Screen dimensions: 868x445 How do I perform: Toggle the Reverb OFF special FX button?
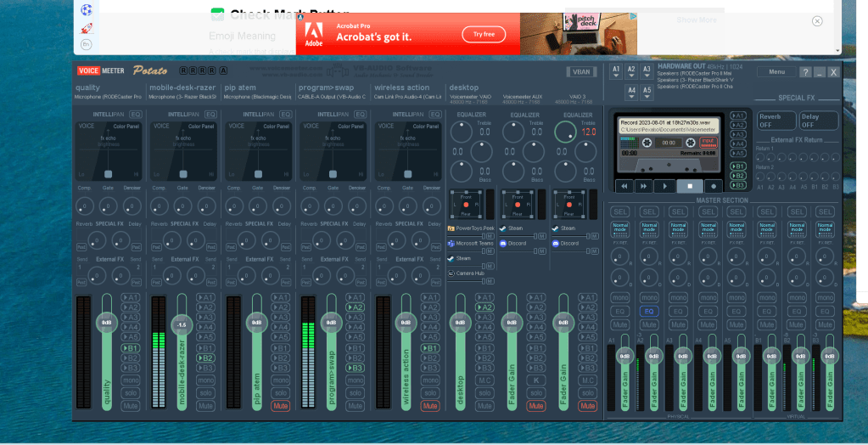tap(776, 121)
